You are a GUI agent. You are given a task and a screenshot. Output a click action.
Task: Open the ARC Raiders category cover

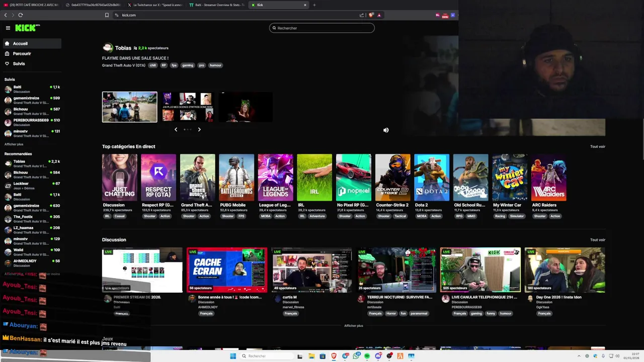coord(549,177)
